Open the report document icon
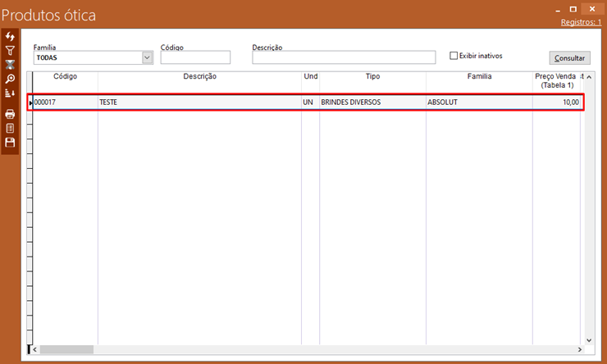This screenshot has width=607, height=364. (10, 128)
